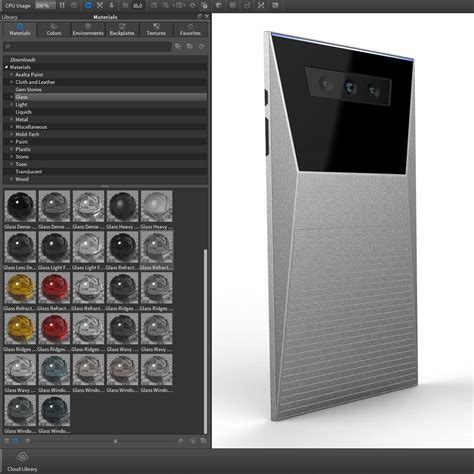
Task: Click in the library search field
Action: tap(87, 46)
